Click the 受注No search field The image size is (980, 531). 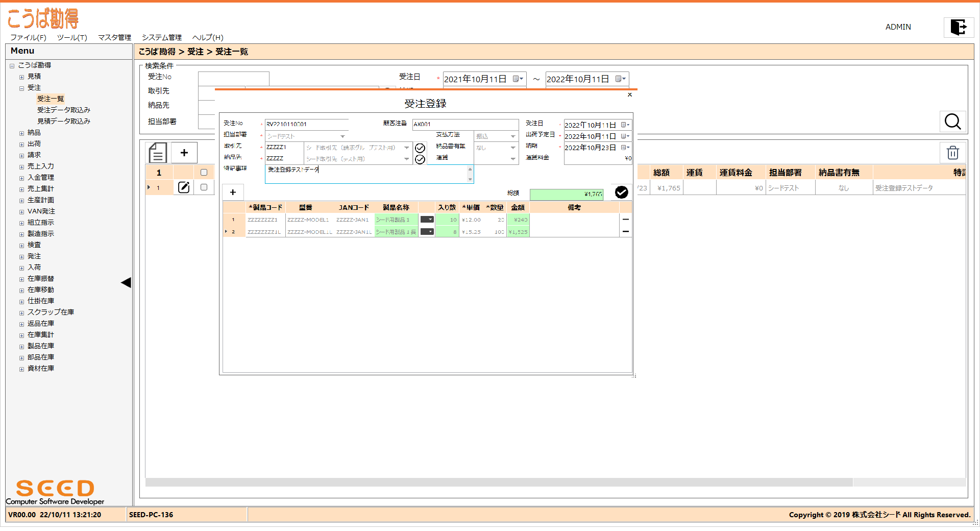pyautogui.click(x=233, y=78)
